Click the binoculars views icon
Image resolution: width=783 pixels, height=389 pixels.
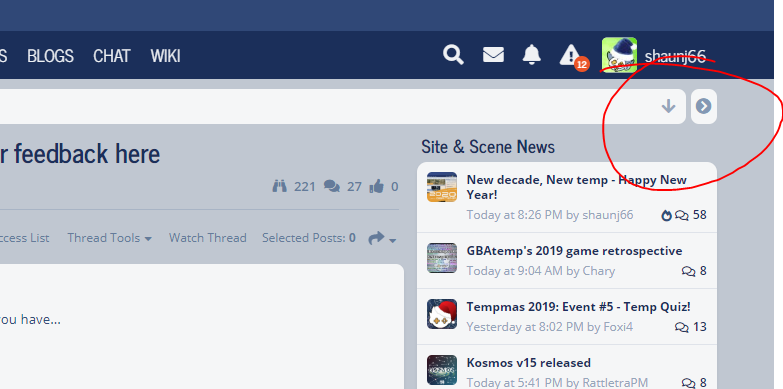pos(280,186)
